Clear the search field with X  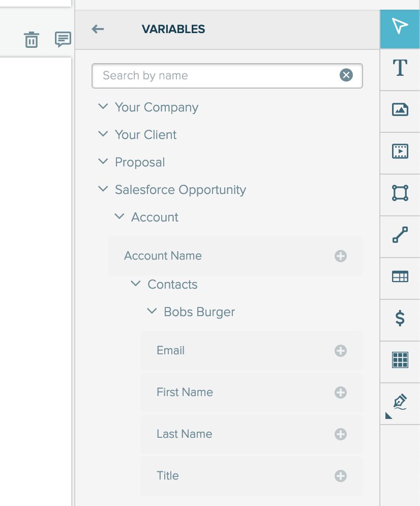point(346,75)
